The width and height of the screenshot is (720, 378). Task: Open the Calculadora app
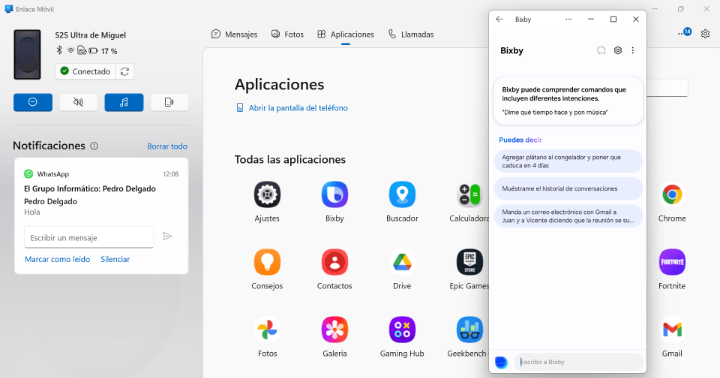[469, 195]
